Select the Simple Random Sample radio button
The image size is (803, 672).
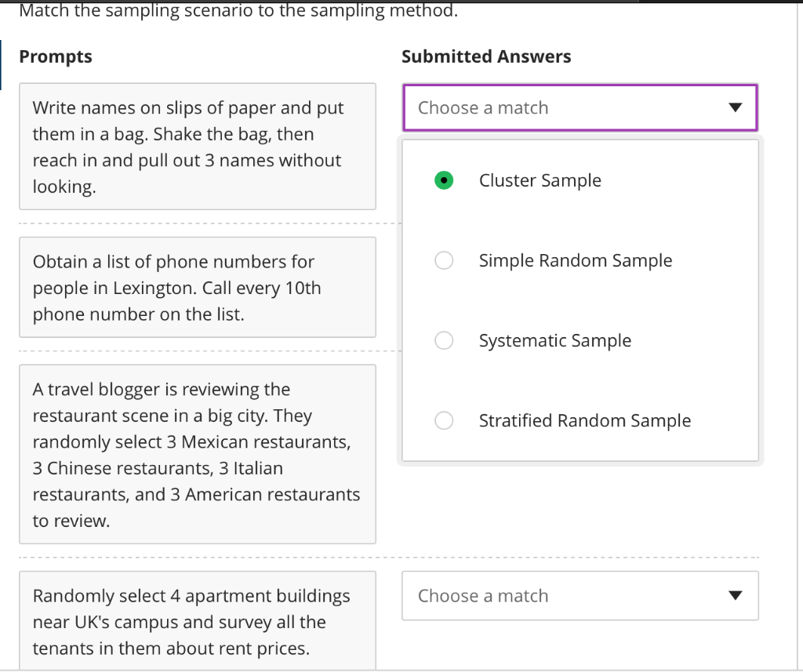tap(444, 260)
